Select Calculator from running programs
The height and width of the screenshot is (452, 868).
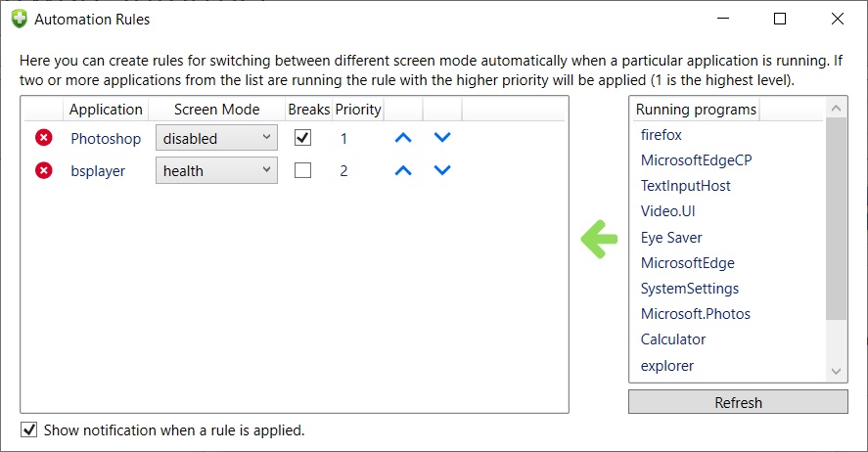tap(673, 339)
